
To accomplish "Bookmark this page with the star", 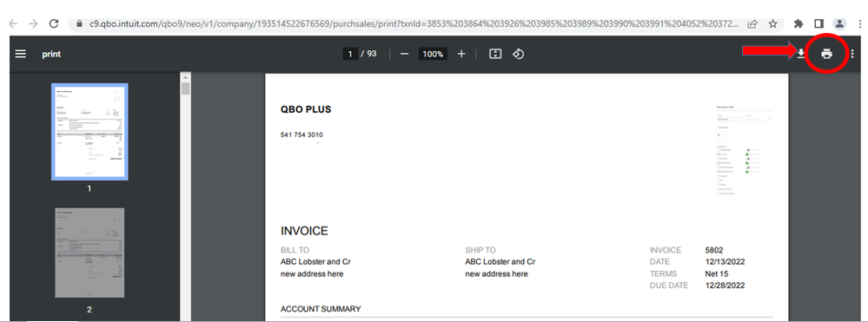I will 772,23.
